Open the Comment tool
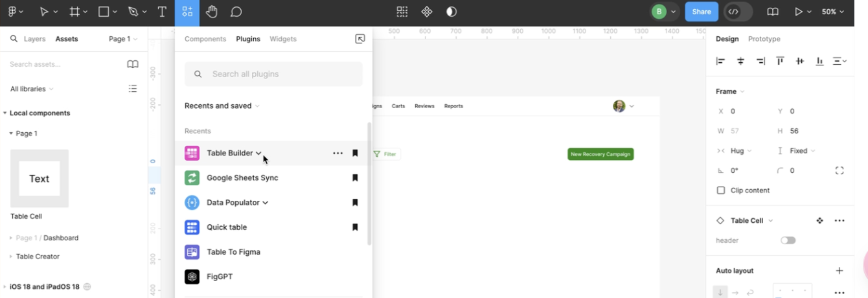The width and height of the screenshot is (868, 298). click(236, 12)
